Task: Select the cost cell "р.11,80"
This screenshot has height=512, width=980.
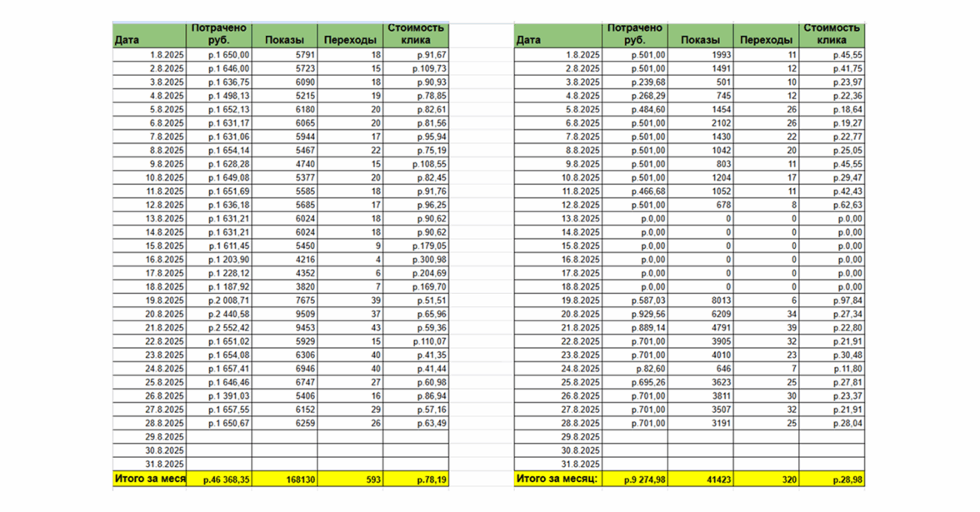Action: [832, 369]
